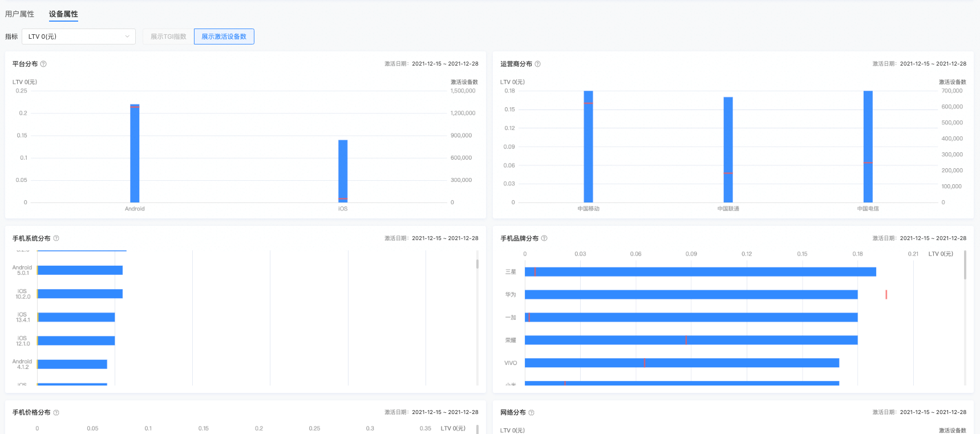Image resolution: width=980 pixels, height=434 pixels.
Task: Click the 中国联通 bar in carrier chart
Action: pos(728,149)
